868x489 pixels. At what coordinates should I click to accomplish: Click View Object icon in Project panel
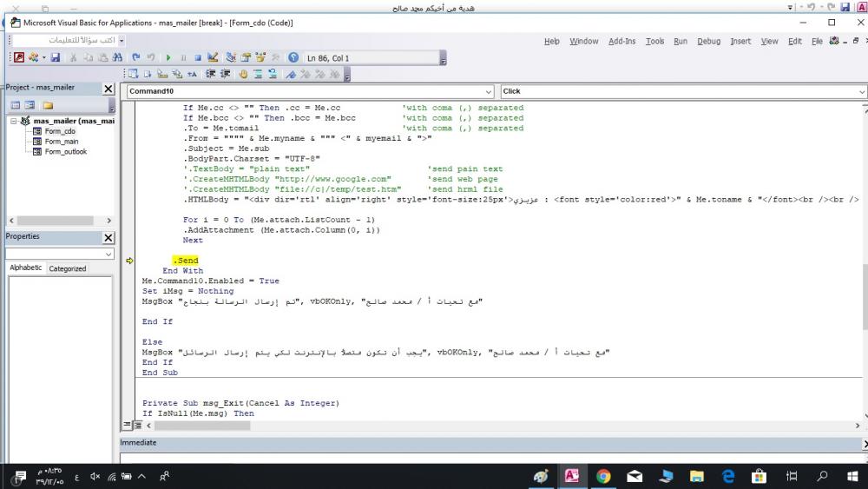[x=30, y=105]
